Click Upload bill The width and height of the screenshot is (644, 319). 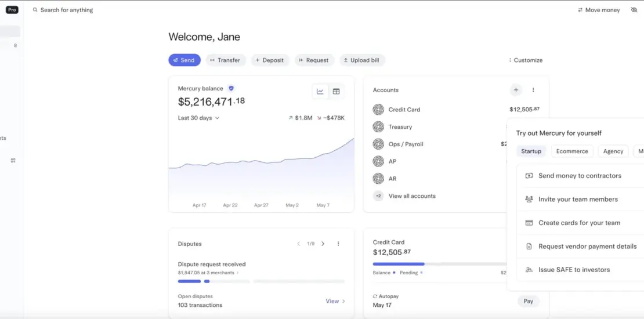coord(362,60)
